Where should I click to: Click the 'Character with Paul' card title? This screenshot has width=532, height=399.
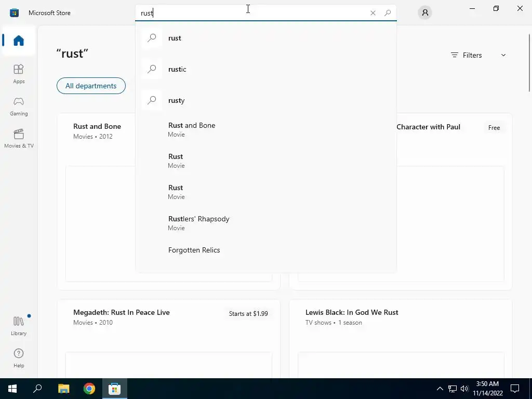pyautogui.click(x=428, y=127)
